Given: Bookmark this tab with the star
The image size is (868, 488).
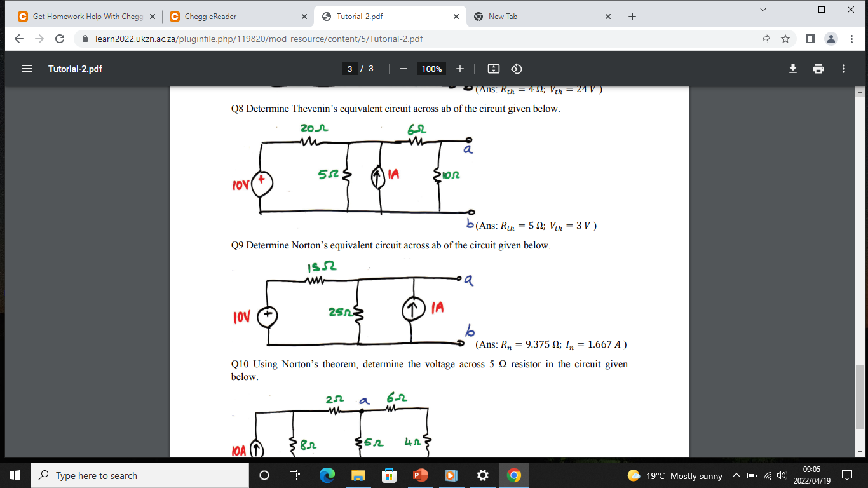Looking at the screenshot, I should [785, 39].
